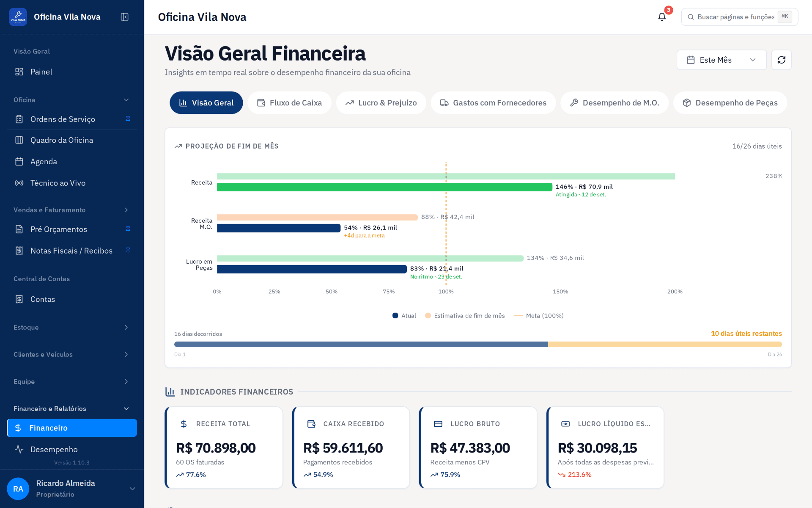The image size is (812, 508).
Task: Open the notifications bell
Action: tap(662, 17)
